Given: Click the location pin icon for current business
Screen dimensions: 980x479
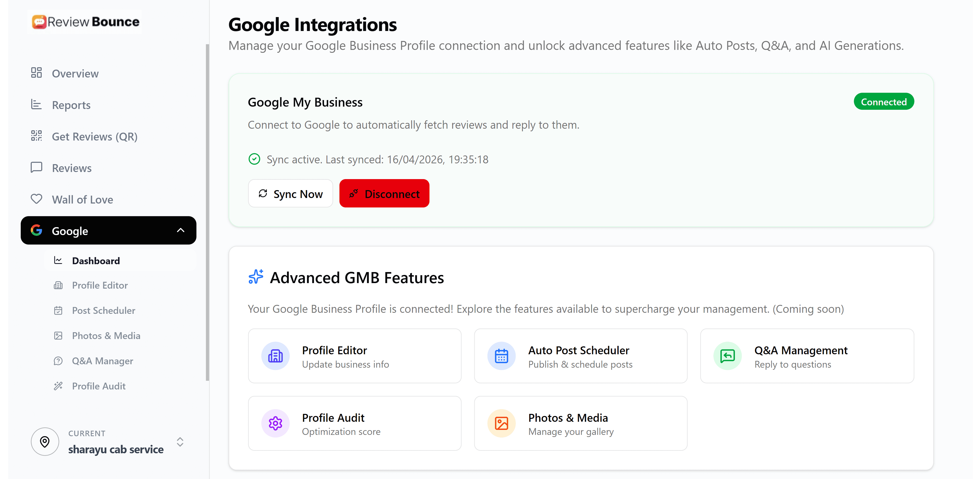Looking at the screenshot, I should pos(45,442).
